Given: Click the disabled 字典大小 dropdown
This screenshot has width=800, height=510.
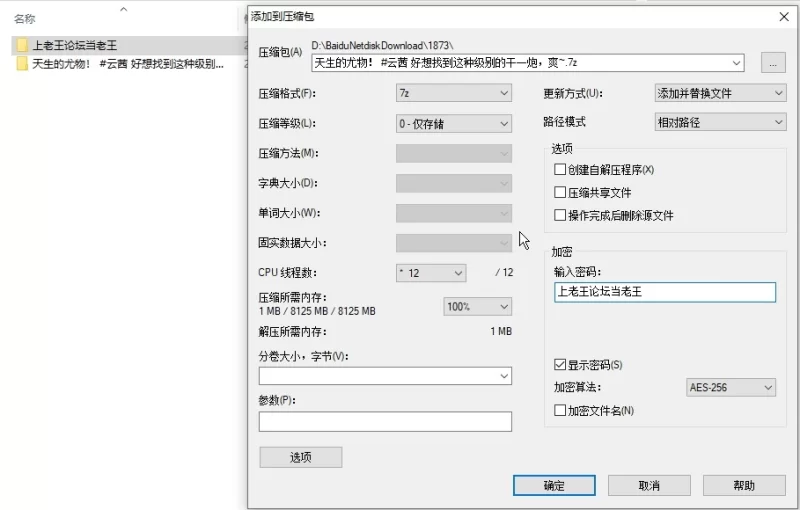Looking at the screenshot, I should pos(454,184).
